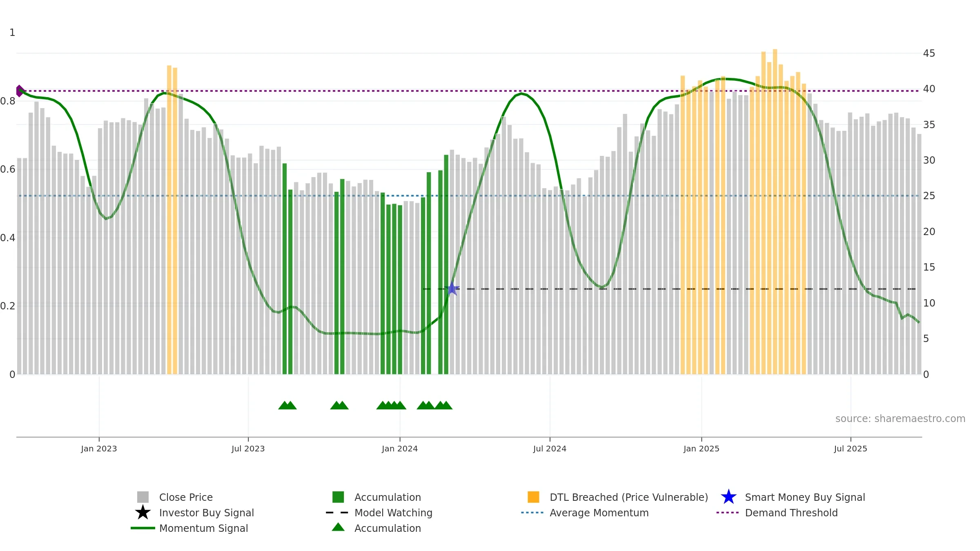The image size is (980, 551).
Task: Click the purple Demand Threshold legend line
Action: click(728, 513)
